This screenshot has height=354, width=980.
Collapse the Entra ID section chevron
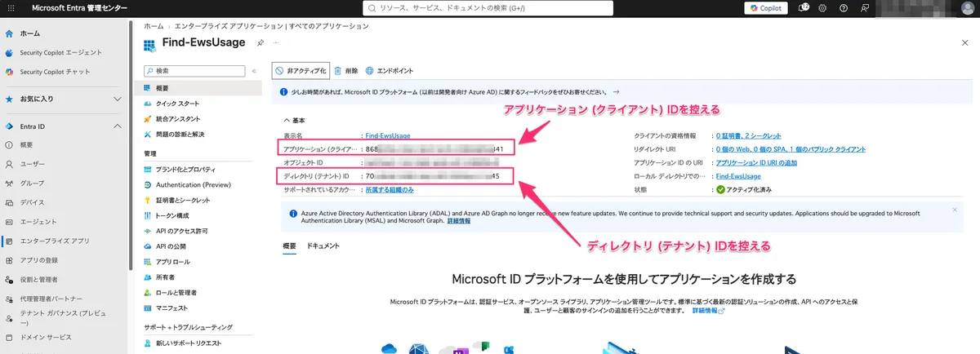(x=118, y=126)
